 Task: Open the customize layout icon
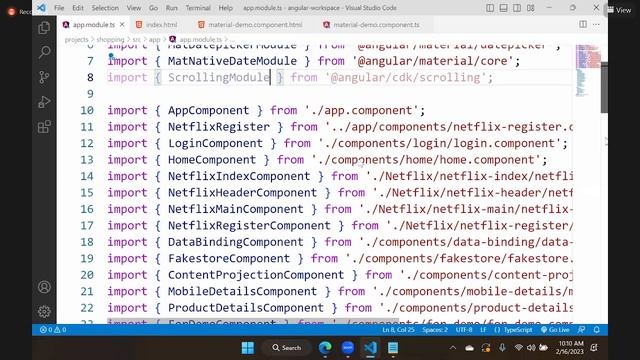(x=530, y=8)
